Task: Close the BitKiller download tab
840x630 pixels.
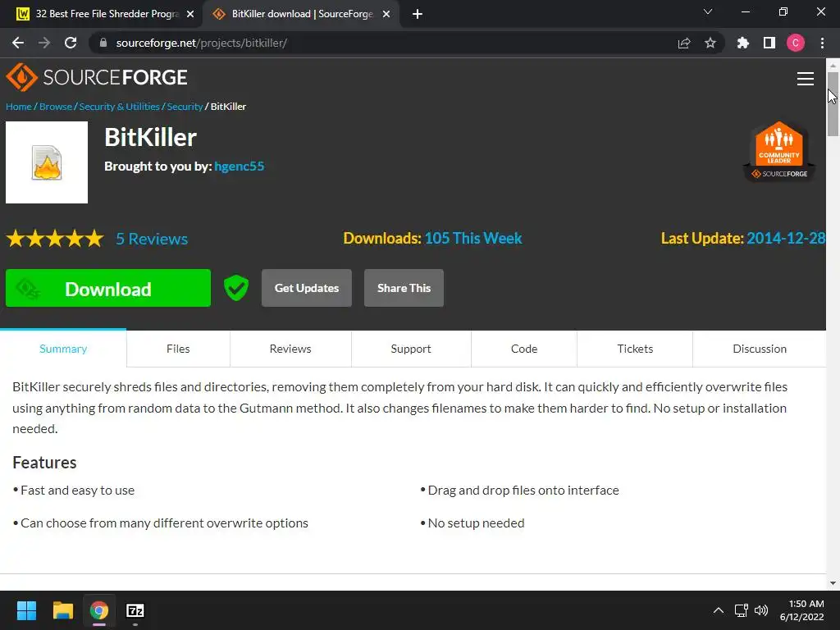Action: coord(386,14)
